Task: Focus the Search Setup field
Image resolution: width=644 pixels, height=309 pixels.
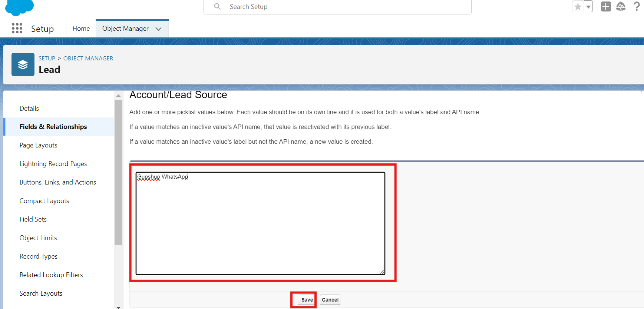Action: [x=337, y=7]
